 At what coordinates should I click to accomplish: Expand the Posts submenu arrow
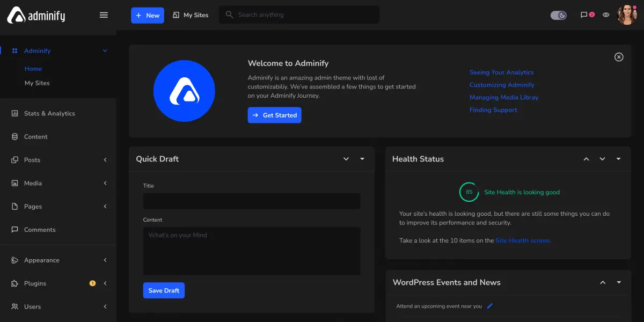[x=105, y=160]
